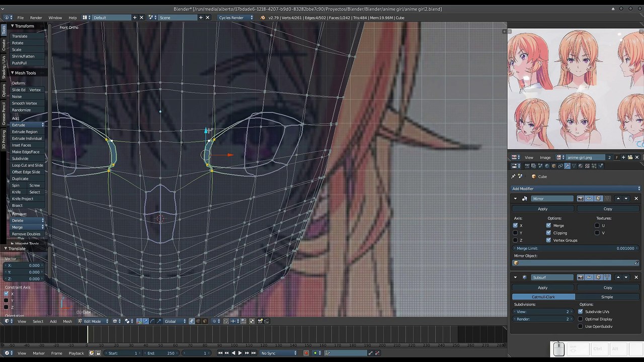Click the translate manipulator arrow icon
Viewport: 644px width, 362px height.
click(146, 321)
